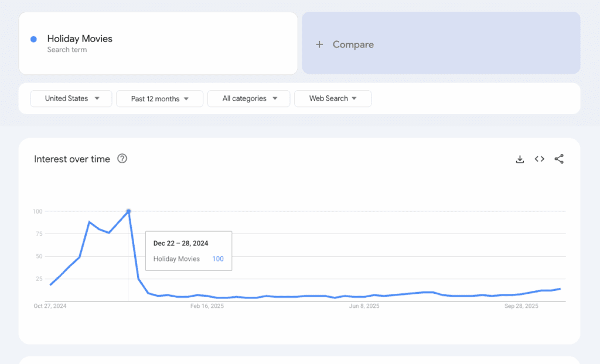Click the tooltip value 100
The height and width of the screenshot is (364, 600).
(x=217, y=259)
